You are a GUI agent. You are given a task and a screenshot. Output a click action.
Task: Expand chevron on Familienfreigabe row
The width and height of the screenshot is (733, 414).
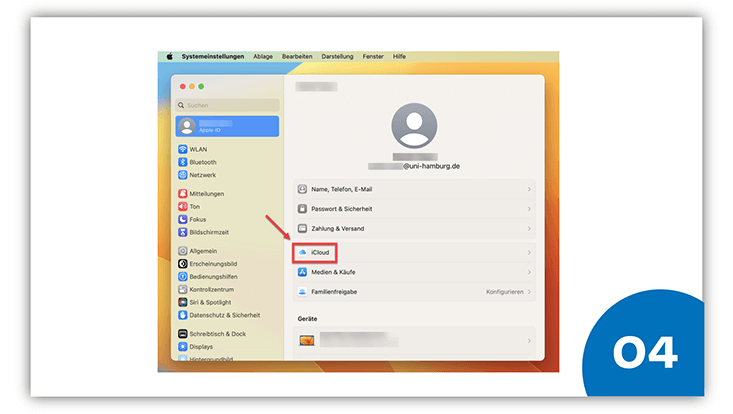coord(529,292)
